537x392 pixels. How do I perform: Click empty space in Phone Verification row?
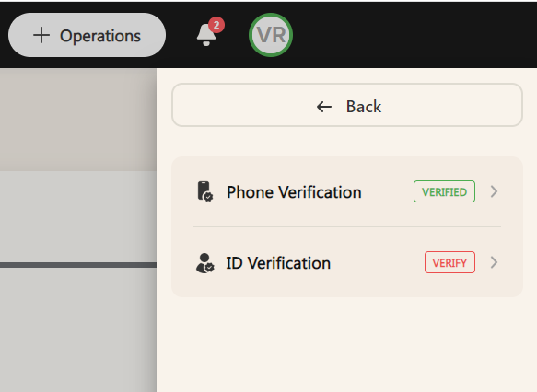pyautogui.click(x=387, y=191)
